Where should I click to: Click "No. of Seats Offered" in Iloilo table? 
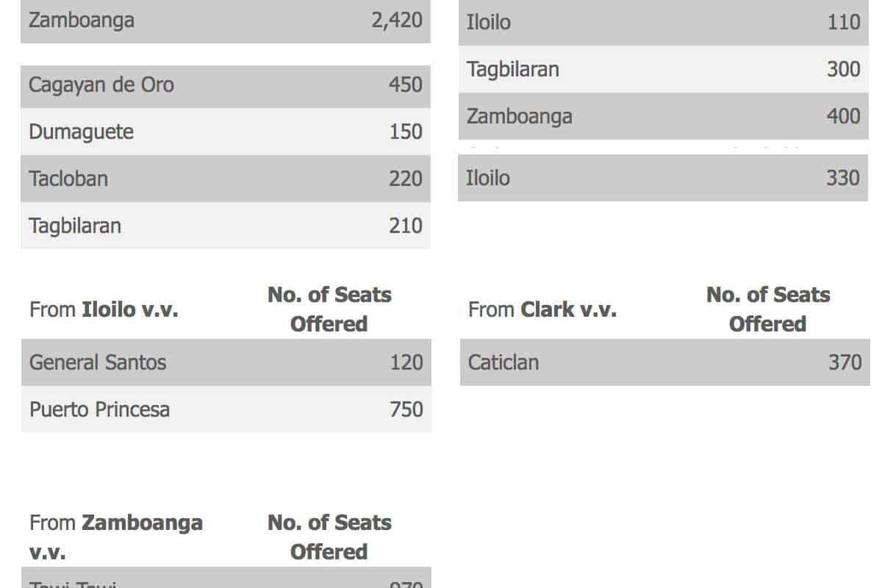point(329,309)
